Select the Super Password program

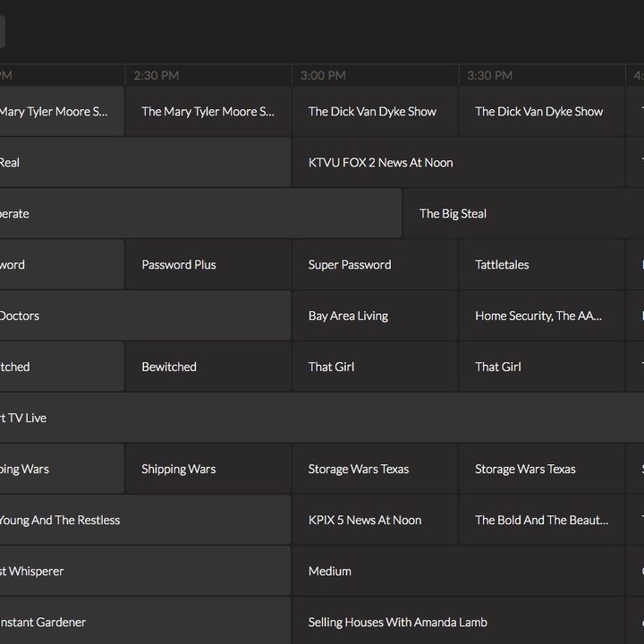(375, 265)
